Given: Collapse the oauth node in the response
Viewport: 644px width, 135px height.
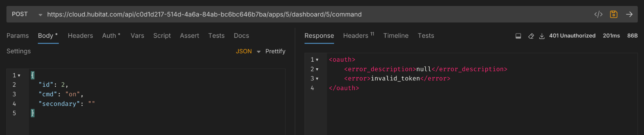Looking at the screenshot, I should (317, 60).
